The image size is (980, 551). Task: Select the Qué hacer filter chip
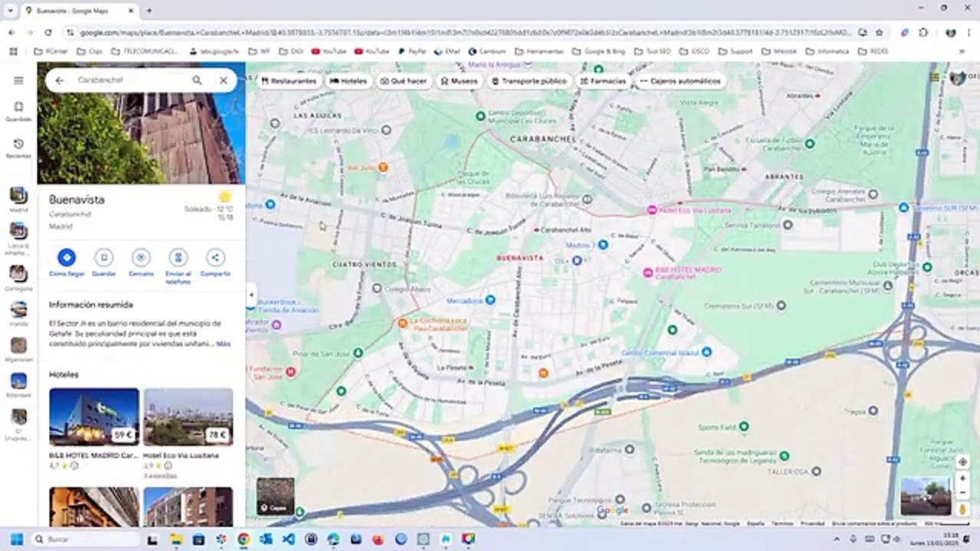coord(403,80)
